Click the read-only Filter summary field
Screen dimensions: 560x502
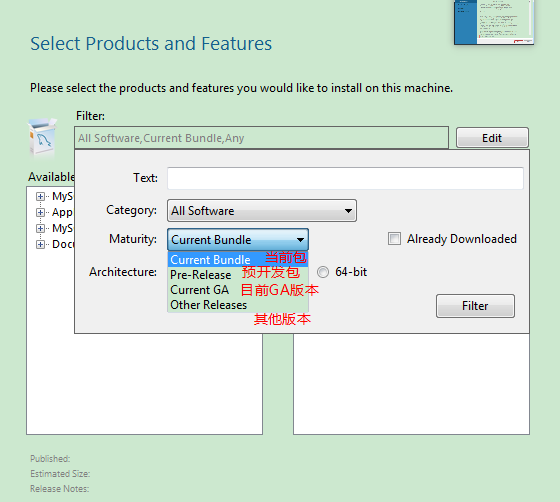tap(261, 138)
